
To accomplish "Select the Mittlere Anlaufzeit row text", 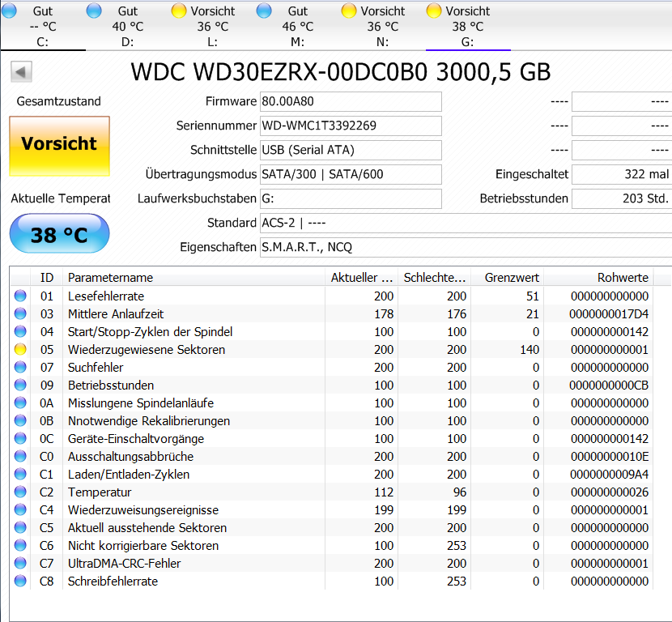I will pyautogui.click(x=116, y=314).
